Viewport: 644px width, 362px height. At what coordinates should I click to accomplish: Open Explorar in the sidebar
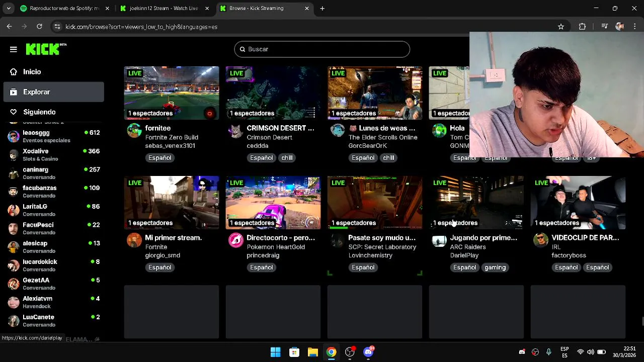54,92
